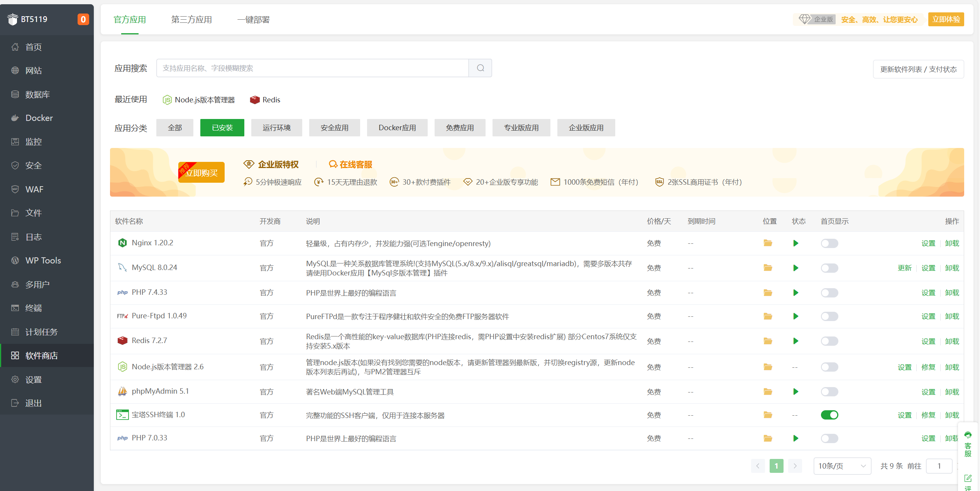Toggle phpMyAdmin 首页显示 switch
This screenshot has width=980, height=491.
coord(829,392)
